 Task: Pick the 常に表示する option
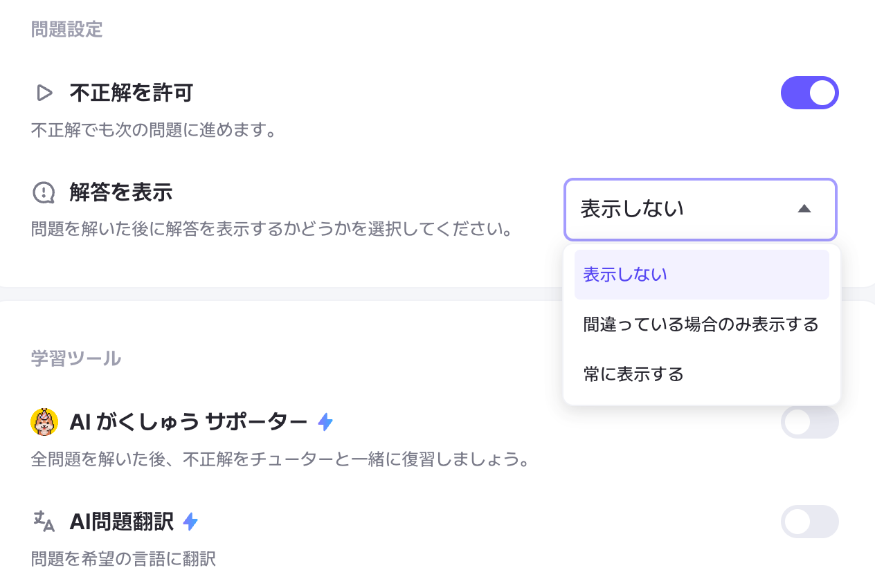click(702, 374)
